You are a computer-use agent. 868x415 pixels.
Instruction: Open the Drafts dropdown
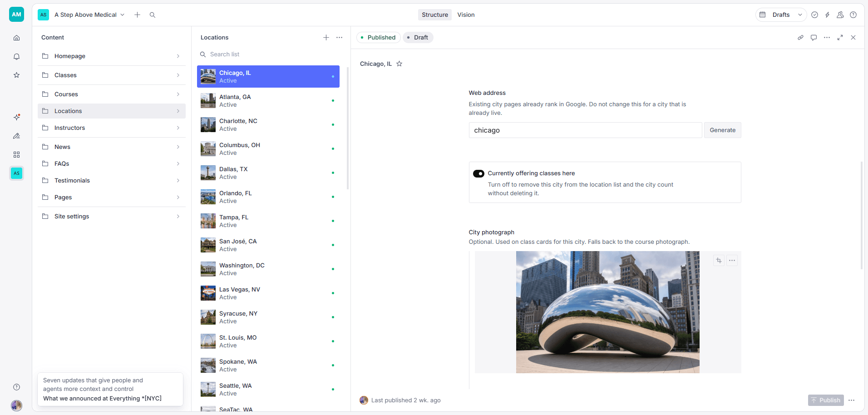point(781,15)
